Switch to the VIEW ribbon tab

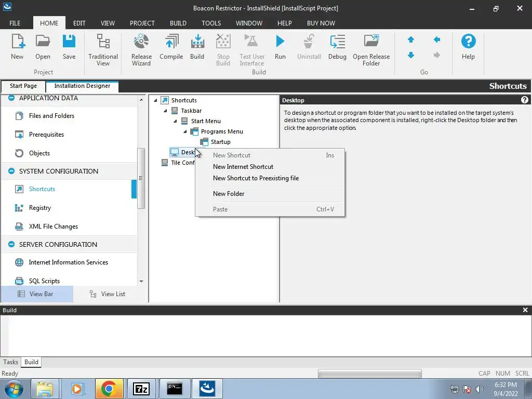tap(108, 23)
